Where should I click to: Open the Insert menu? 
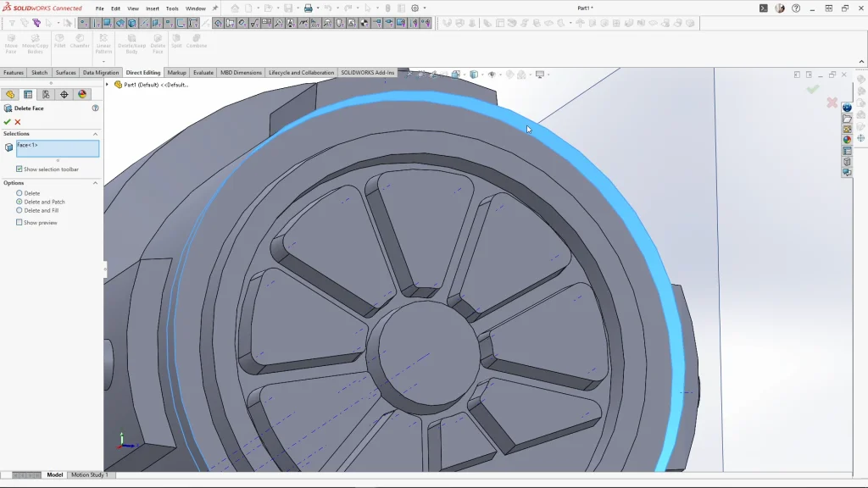[153, 8]
